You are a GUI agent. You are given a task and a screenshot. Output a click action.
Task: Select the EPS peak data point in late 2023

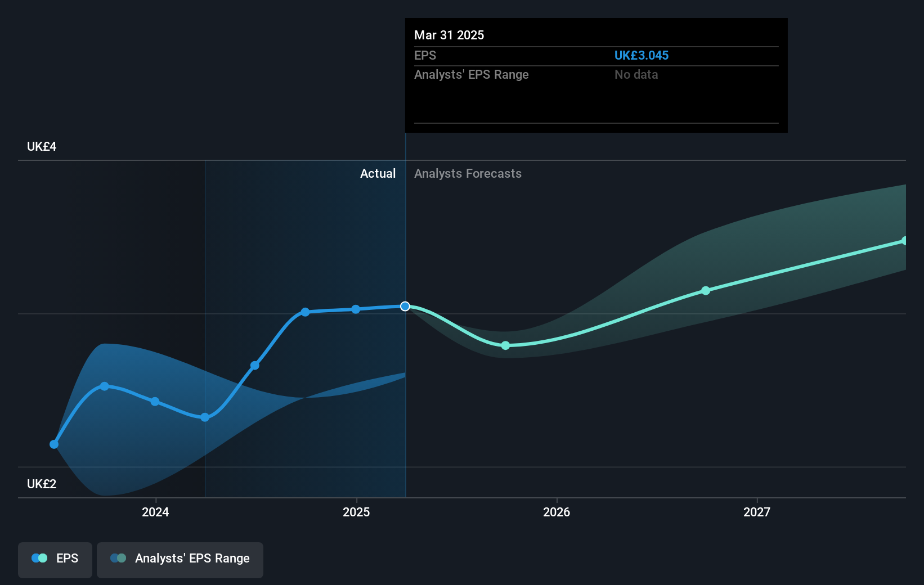(104, 386)
